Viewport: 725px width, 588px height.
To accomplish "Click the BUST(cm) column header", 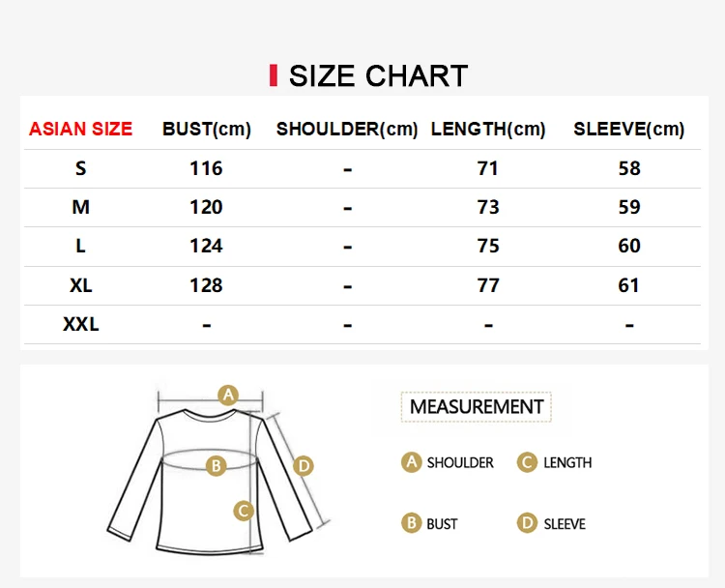I will click(x=206, y=129).
